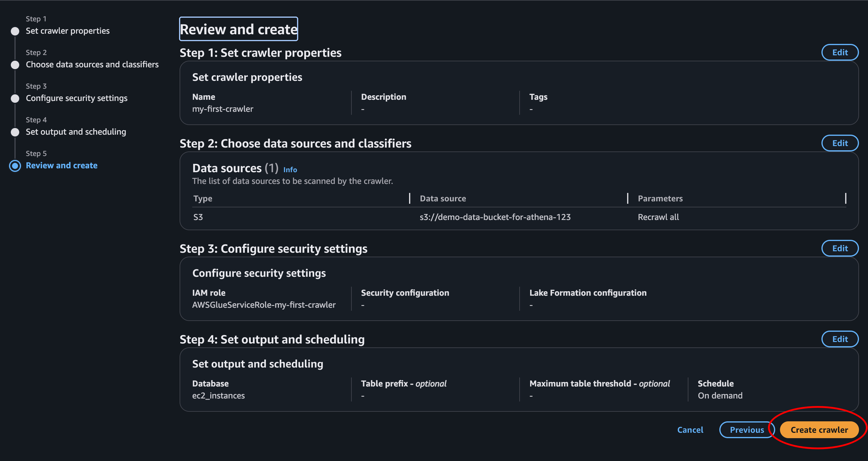868x461 pixels.
Task: Select Step 5 radio indicator circle
Action: [15, 166]
